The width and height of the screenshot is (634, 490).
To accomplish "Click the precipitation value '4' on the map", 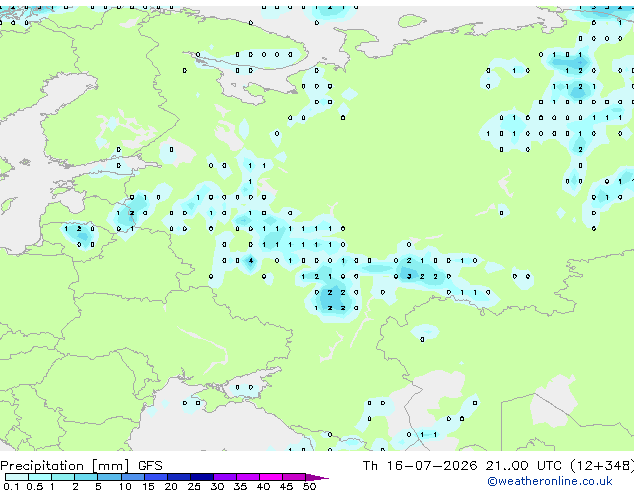I will 251,260.
